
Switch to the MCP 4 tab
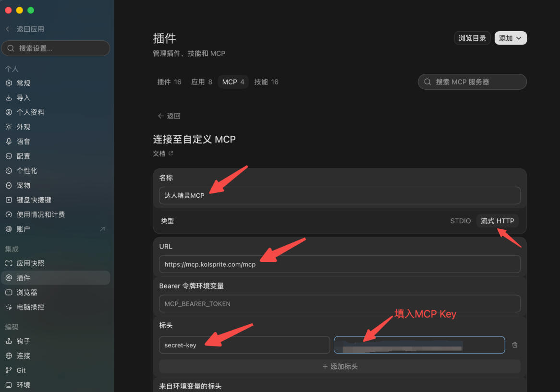click(x=233, y=82)
